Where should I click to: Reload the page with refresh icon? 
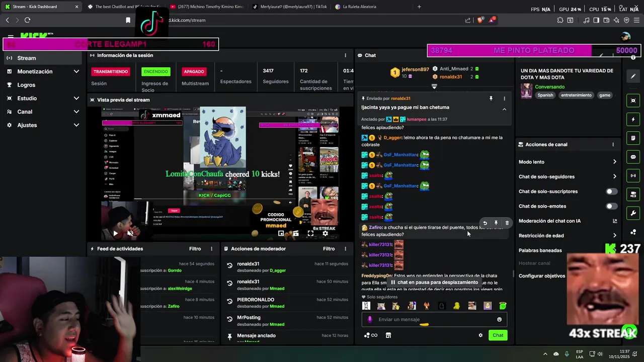point(27,20)
